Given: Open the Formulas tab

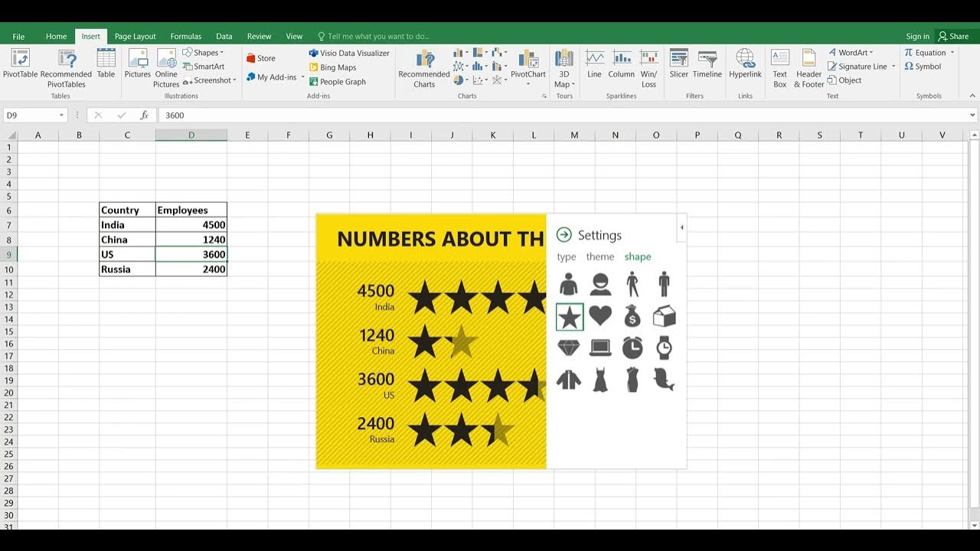Looking at the screenshot, I should point(185,36).
